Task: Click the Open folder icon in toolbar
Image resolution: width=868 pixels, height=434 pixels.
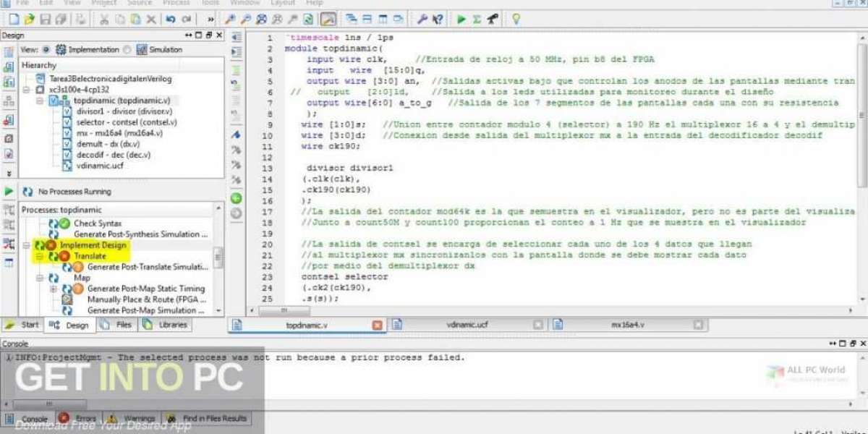Action: (29, 20)
